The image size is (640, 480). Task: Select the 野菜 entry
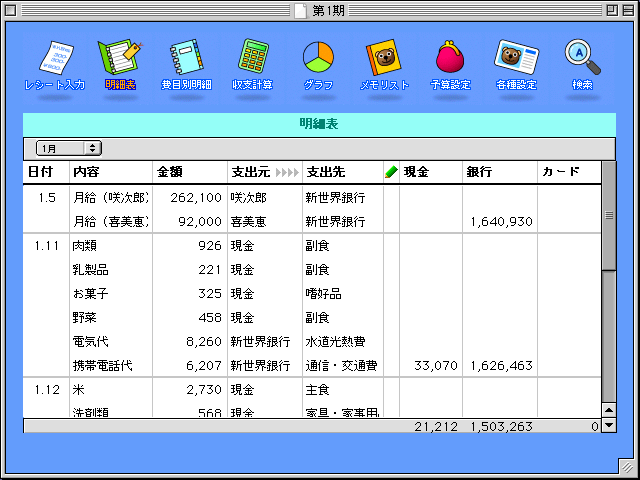84,318
